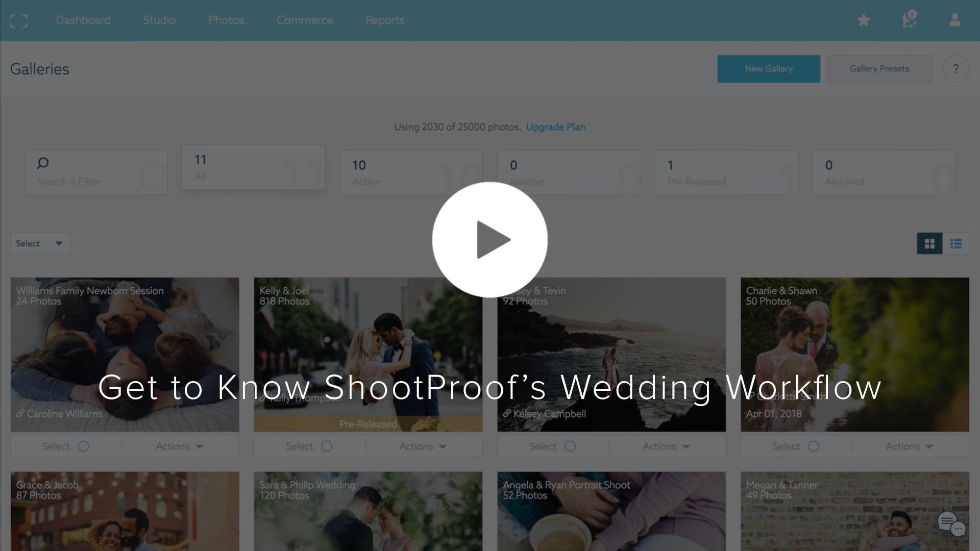980x551 pixels.
Task: Open the favorites star icon
Action: point(864,20)
